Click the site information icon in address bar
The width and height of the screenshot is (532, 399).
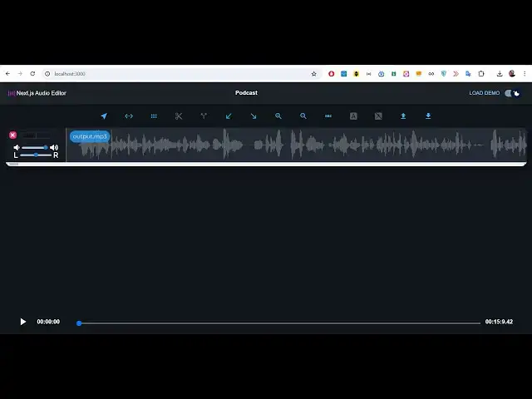(x=47, y=74)
